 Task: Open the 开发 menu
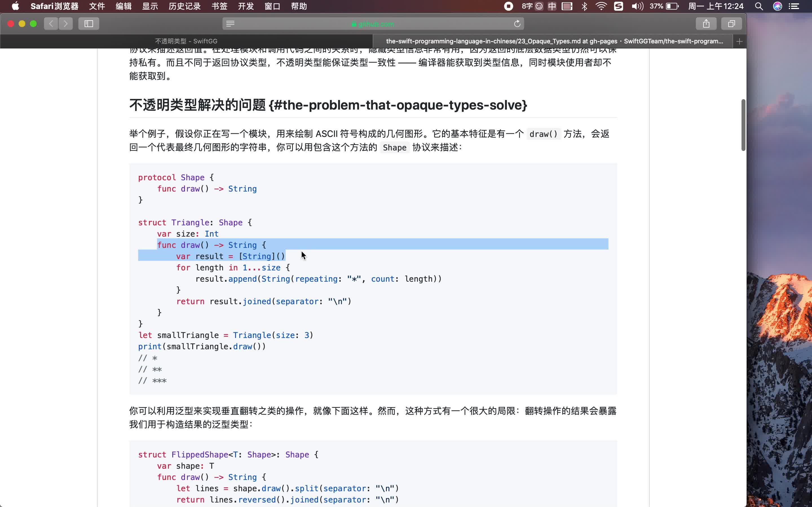(x=245, y=6)
